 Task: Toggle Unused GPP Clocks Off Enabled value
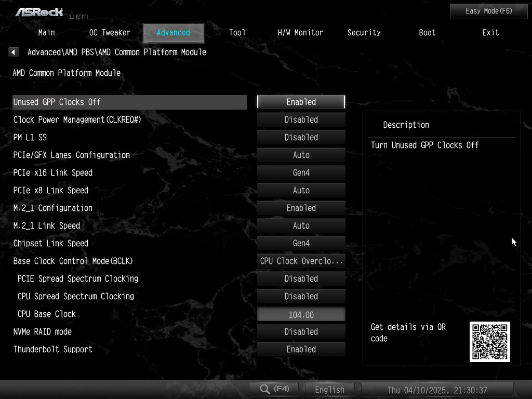point(301,102)
